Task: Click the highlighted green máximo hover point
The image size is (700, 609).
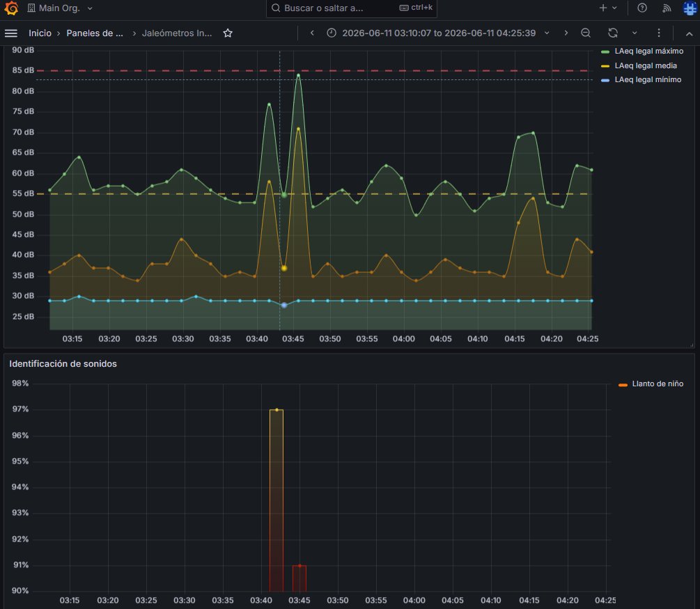Action: [x=284, y=195]
